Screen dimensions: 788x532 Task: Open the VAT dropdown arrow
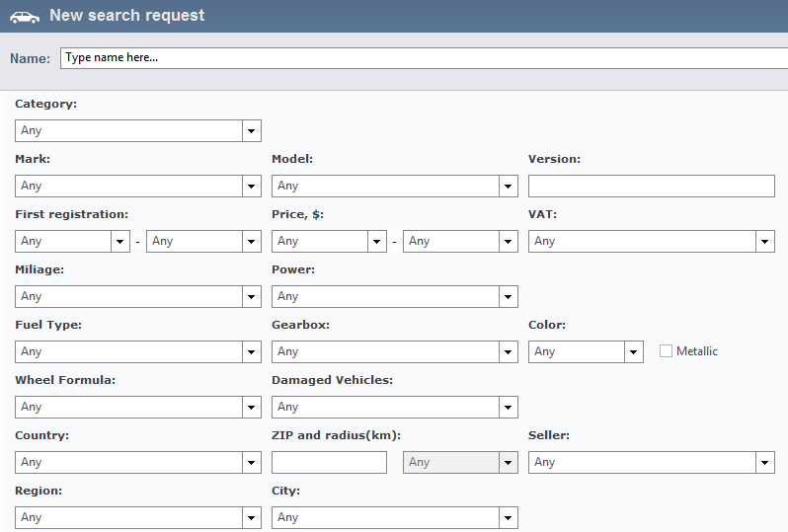765,241
